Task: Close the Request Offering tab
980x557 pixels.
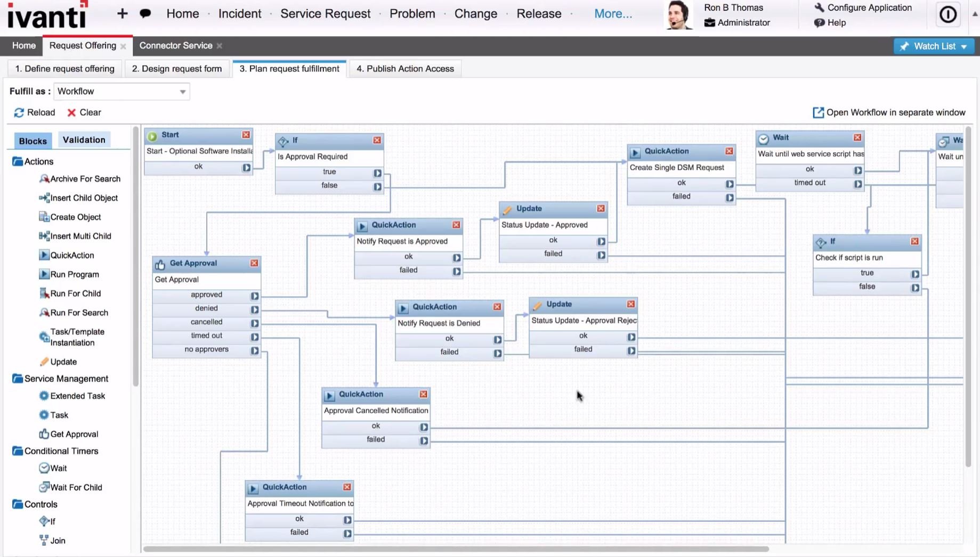Action: pos(123,46)
